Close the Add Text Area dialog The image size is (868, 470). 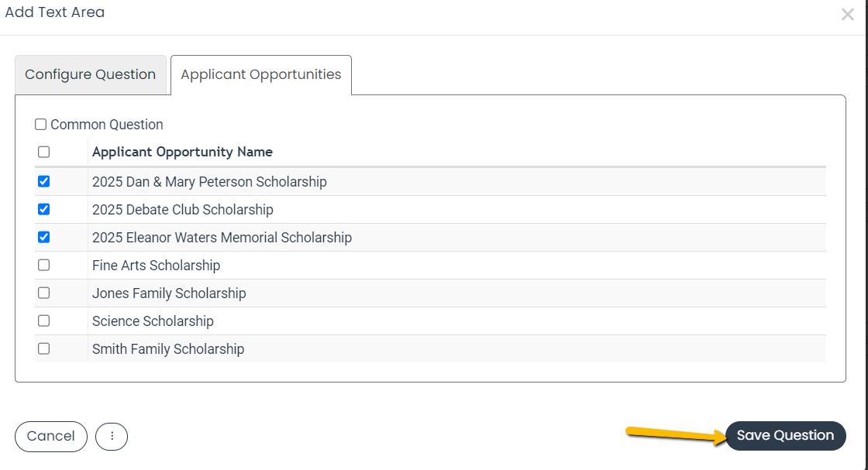848,15
